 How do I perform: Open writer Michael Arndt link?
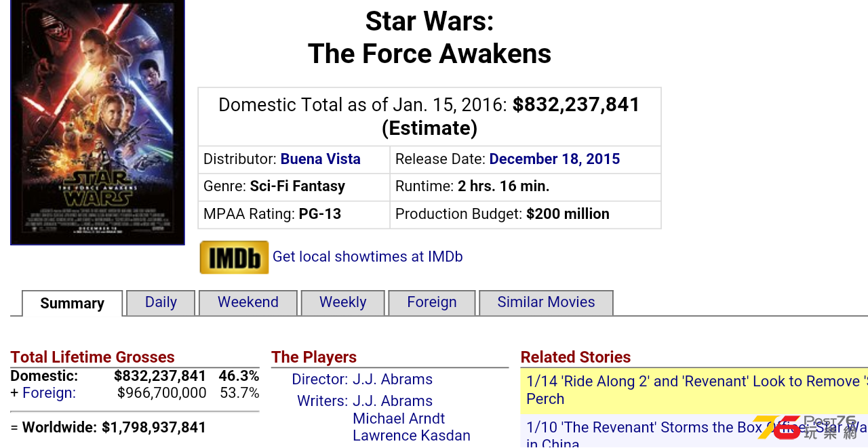coord(399,419)
